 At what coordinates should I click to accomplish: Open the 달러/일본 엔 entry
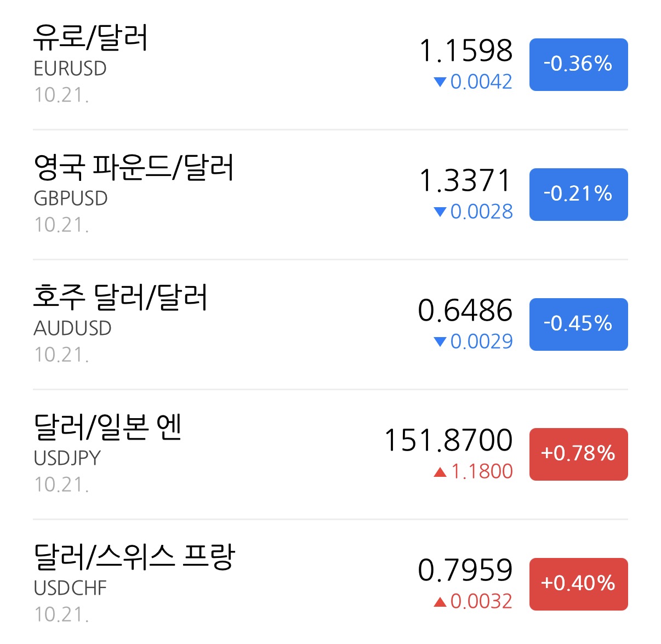(x=330, y=454)
